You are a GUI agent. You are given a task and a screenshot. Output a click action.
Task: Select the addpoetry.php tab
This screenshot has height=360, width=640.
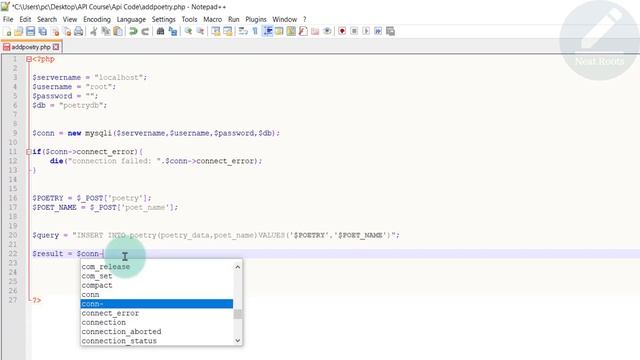pyautogui.click(x=31, y=47)
